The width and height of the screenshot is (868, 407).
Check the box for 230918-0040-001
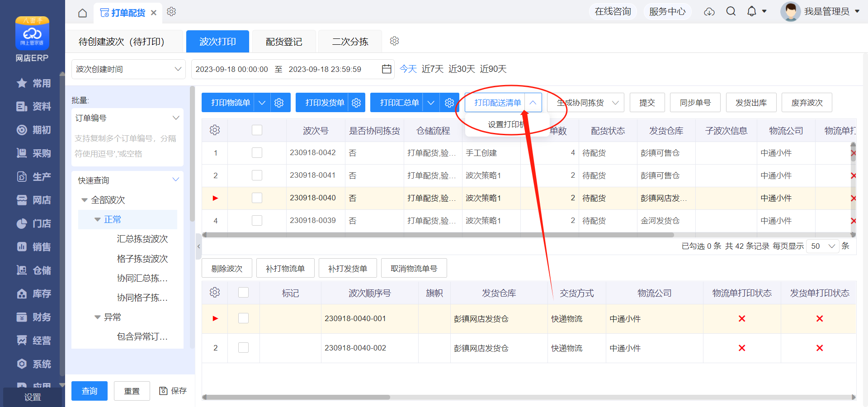tap(243, 318)
